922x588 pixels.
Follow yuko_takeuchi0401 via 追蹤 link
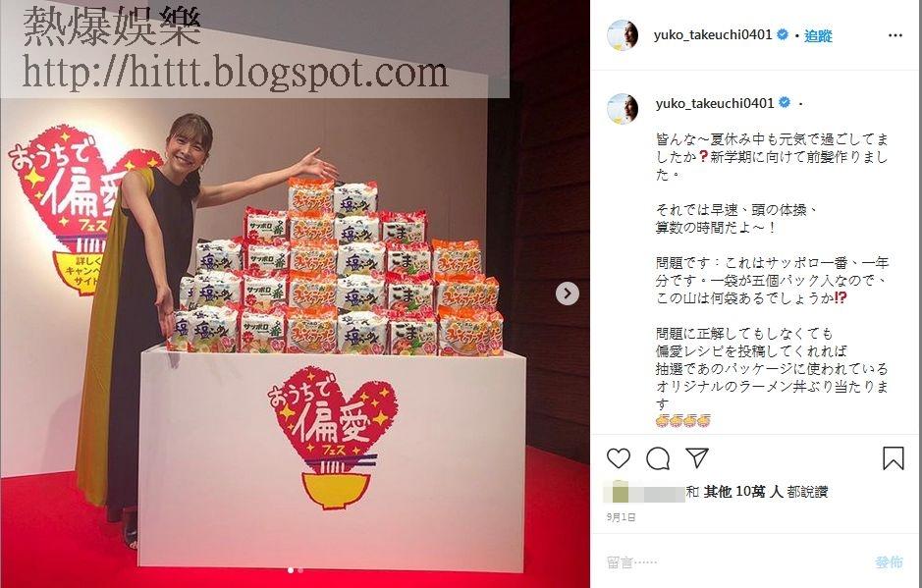(819, 36)
